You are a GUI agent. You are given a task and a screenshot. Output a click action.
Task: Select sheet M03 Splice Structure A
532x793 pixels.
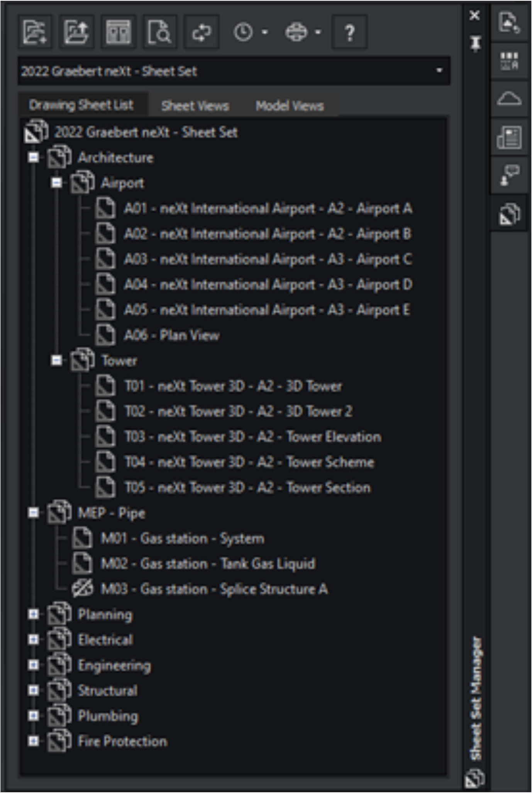coord(214,590)
